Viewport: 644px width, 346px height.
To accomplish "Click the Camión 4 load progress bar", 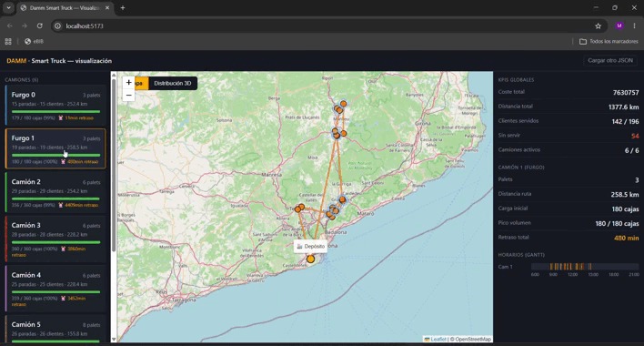I will [x=55, y=291].
